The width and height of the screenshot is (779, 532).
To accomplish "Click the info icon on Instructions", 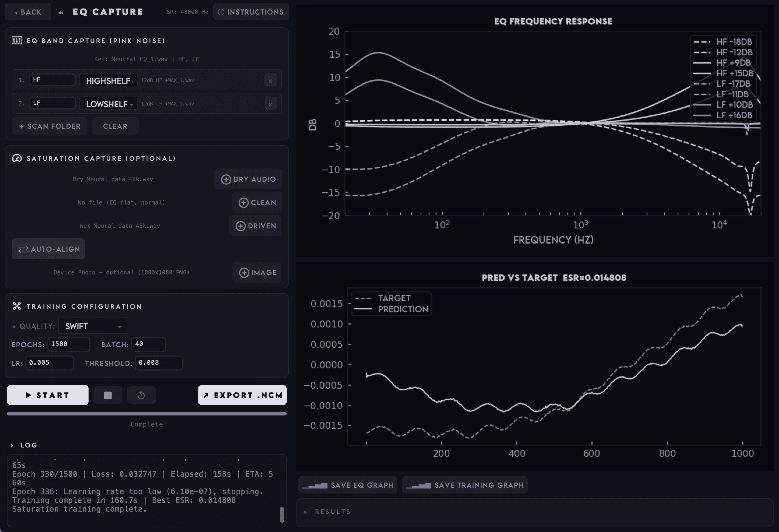I will click(221, 12).
